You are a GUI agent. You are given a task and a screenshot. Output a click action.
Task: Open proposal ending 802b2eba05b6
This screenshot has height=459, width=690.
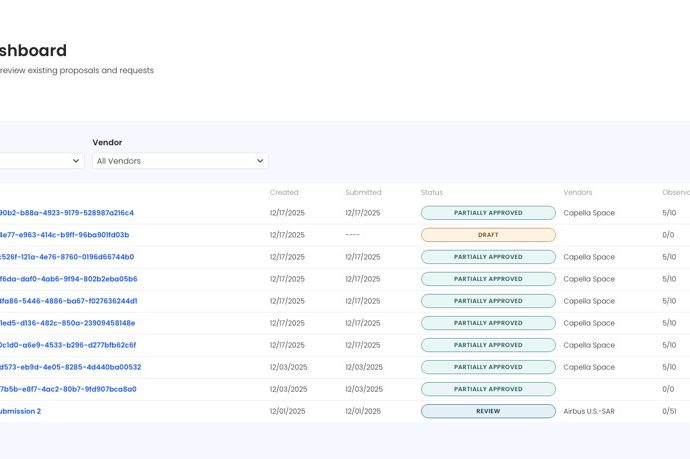[68, 279]
